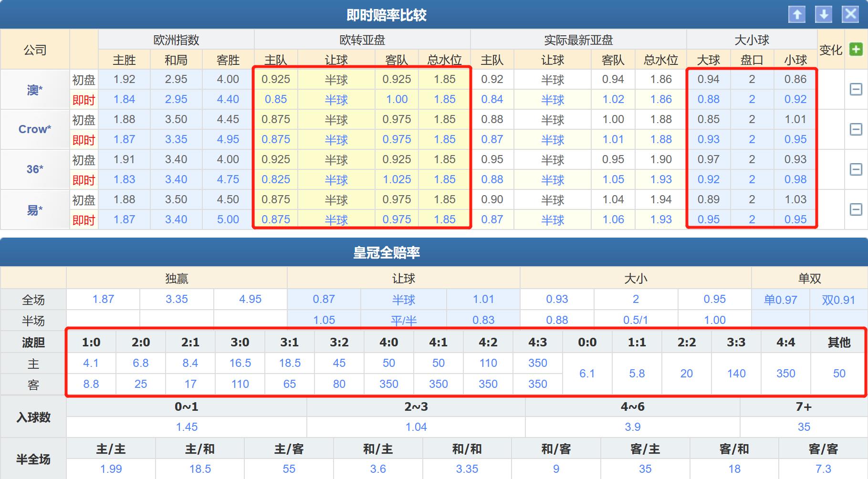
Task: Select 0:0 correct score odds 6.1
Action: click(x=587, y=374)
